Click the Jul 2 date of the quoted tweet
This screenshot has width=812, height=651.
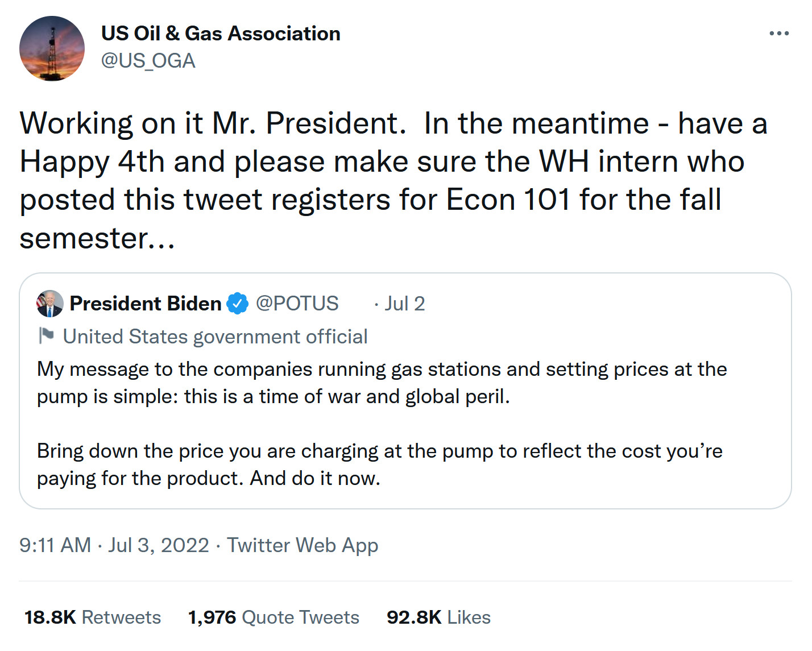point(404,304)
